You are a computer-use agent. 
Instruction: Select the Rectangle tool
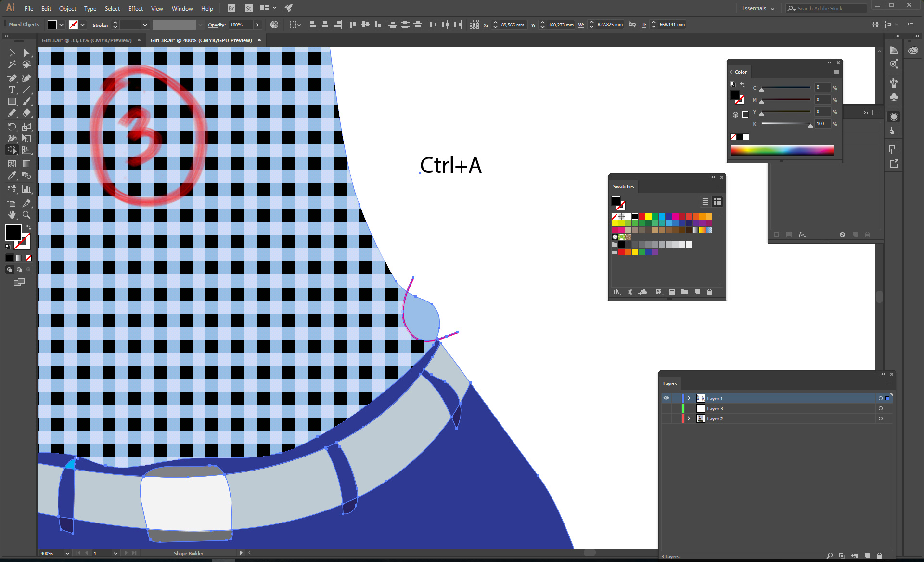(x=12, y=102)
